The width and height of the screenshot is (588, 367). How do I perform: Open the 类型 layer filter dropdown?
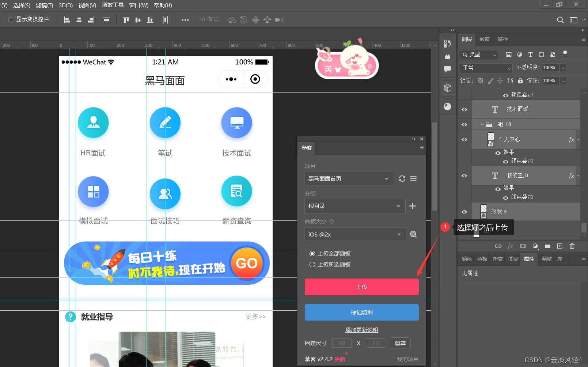478,55
